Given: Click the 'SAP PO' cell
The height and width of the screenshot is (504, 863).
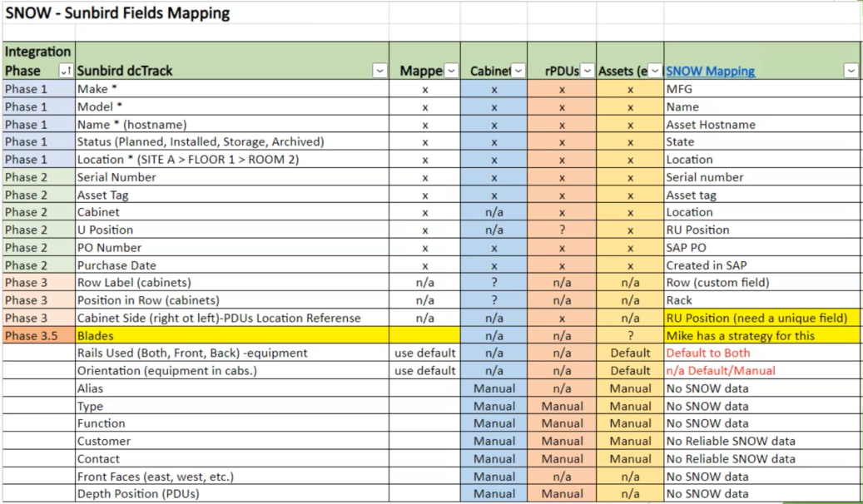Looking at the screenshot, I should [761, 247].
